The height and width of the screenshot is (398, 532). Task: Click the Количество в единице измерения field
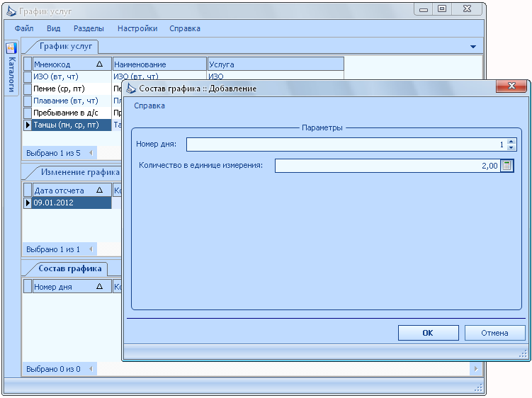coord(387,166)
